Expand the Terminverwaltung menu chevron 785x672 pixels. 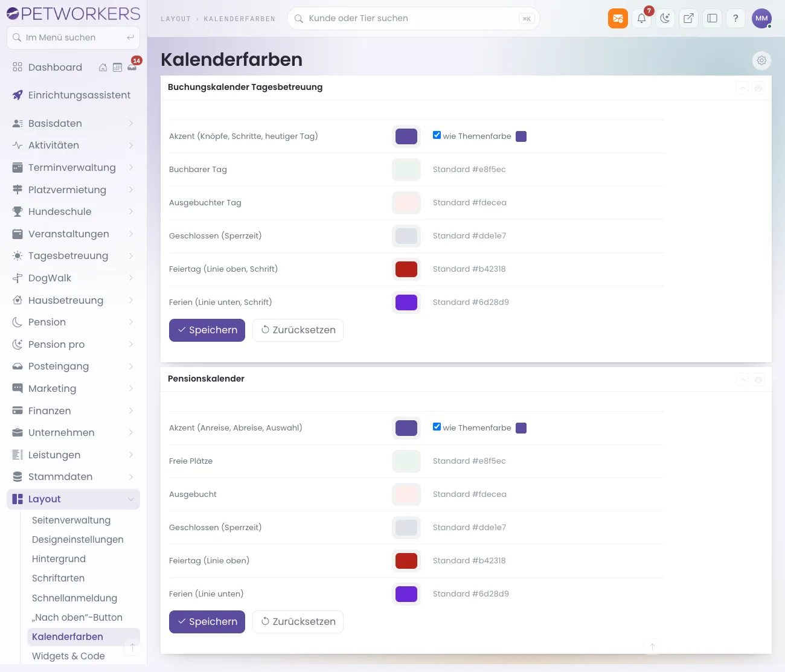click(x=131, y=167)
